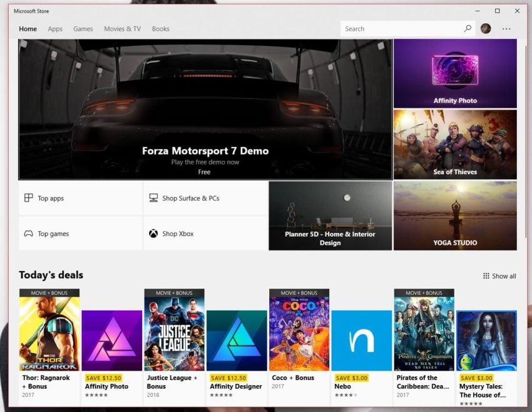The image size is (532, 412).
Task: Open the Pirates of the Caribbean poster
Action: click(424, 330)
